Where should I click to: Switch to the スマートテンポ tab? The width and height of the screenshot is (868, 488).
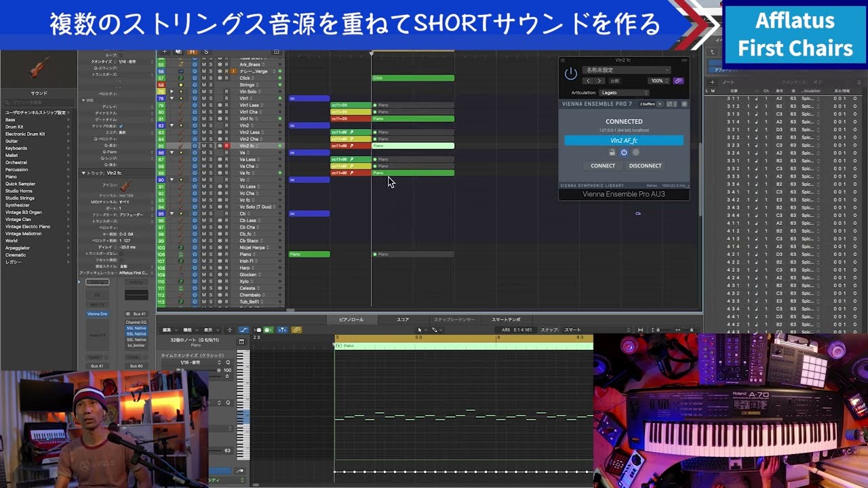pyautogui.click(x=506, y=319)
